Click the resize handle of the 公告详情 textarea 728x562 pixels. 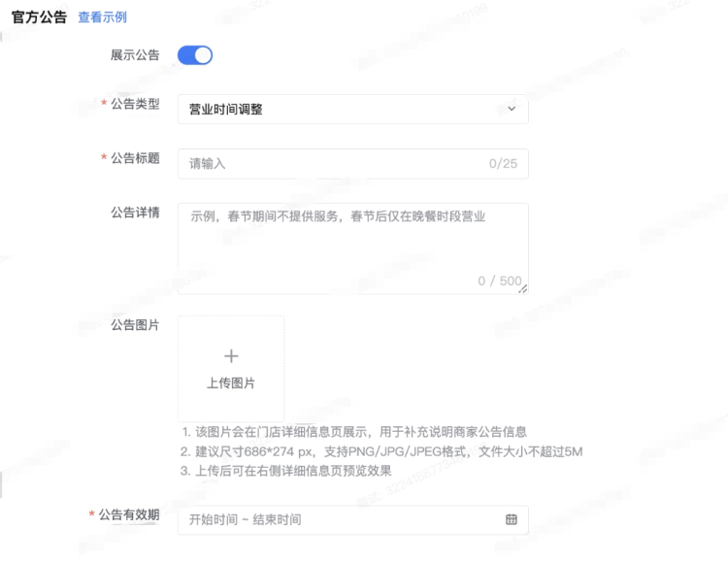tap(523, 289)
